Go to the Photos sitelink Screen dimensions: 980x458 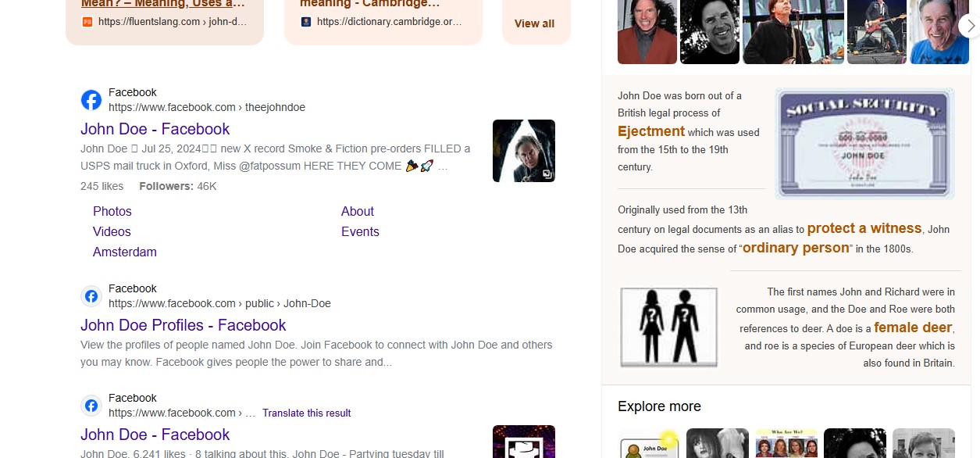point(112,211)
